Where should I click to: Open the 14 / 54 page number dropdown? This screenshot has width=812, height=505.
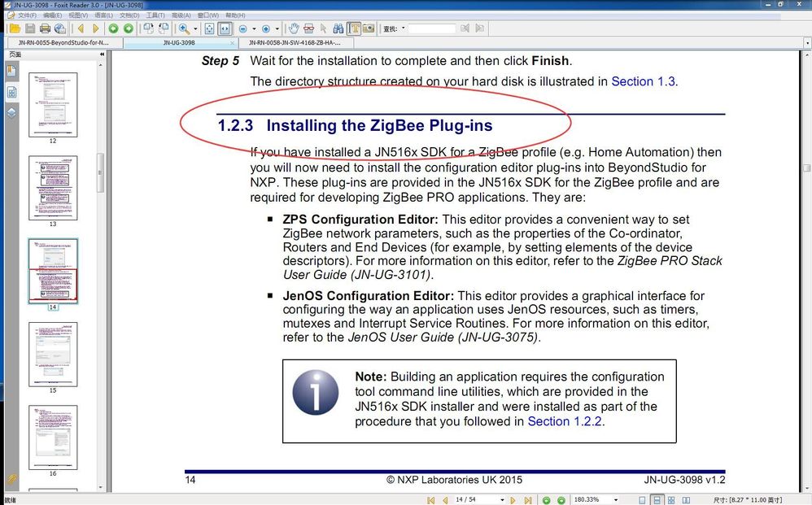502,500
